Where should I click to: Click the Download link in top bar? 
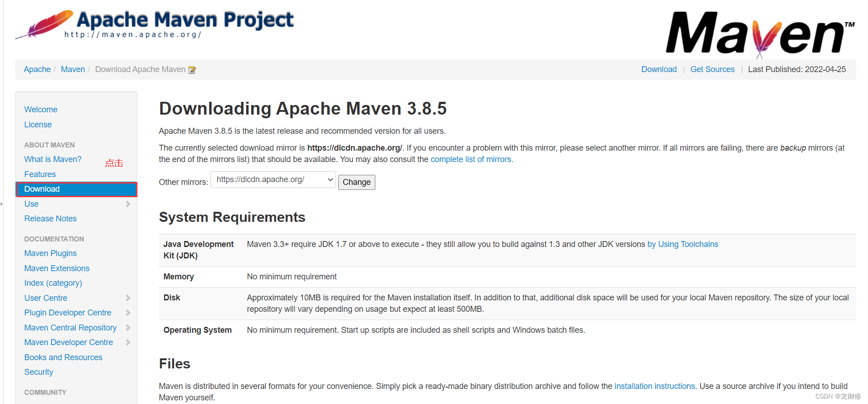659,69
